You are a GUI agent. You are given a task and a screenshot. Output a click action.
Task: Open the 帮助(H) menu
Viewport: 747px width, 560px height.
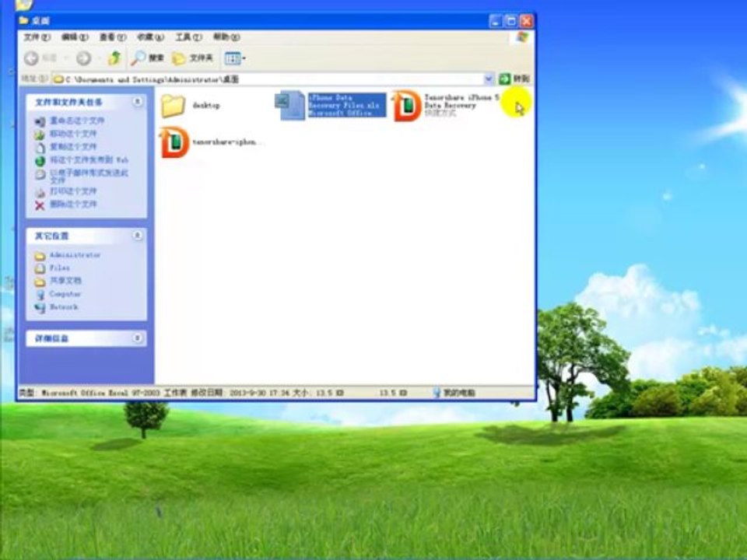click(226, 37)
